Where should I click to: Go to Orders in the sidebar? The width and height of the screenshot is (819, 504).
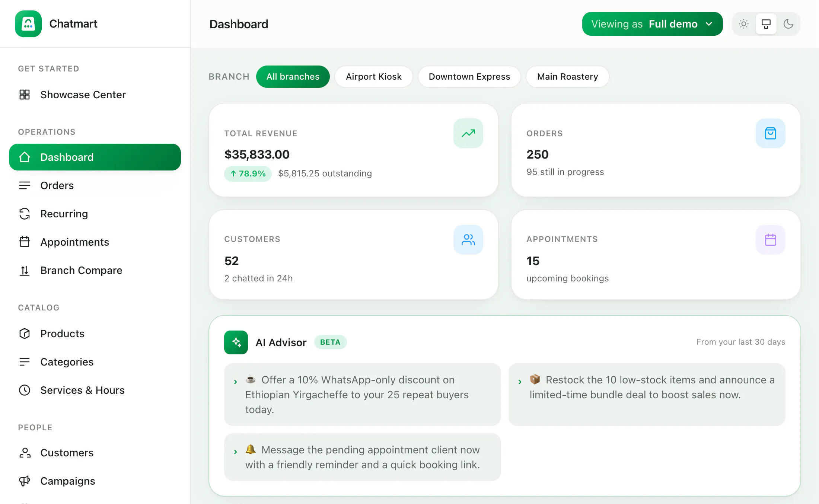(x=95, y=185)
